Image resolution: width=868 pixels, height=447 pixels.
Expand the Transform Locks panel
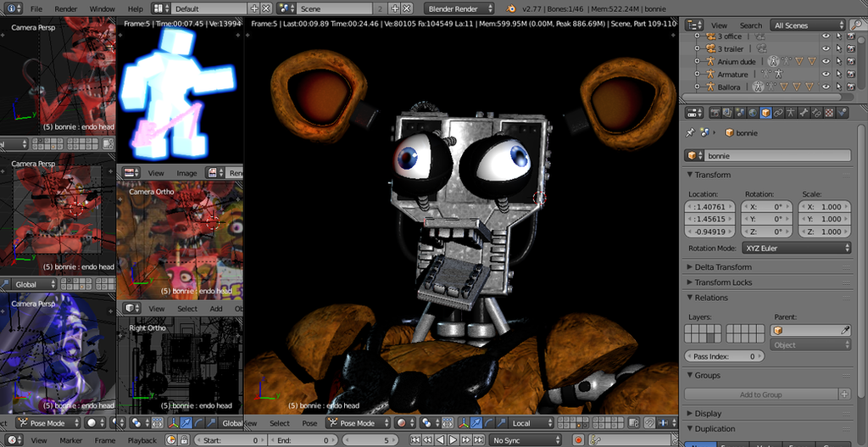723,282
